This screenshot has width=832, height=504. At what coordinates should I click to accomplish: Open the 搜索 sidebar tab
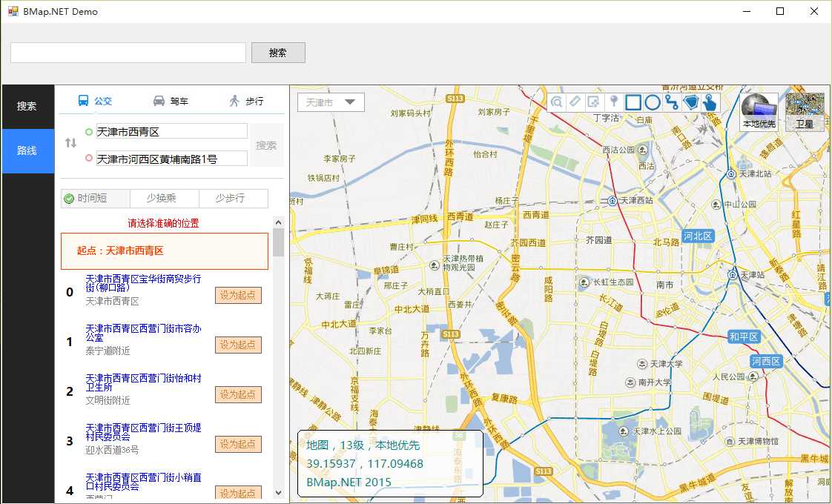tap(27, 106)
